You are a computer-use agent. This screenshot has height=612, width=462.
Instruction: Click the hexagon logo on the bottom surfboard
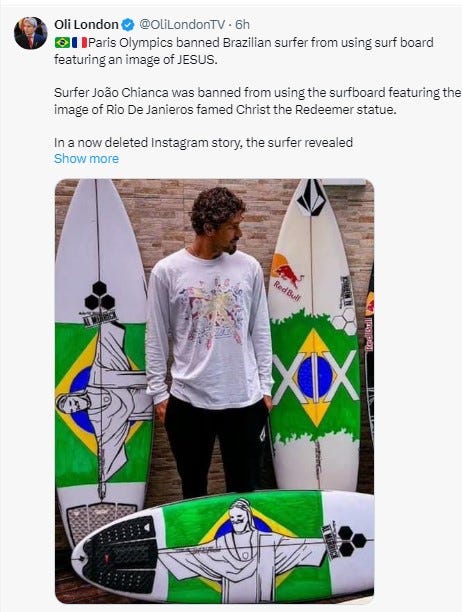(352, 541)
